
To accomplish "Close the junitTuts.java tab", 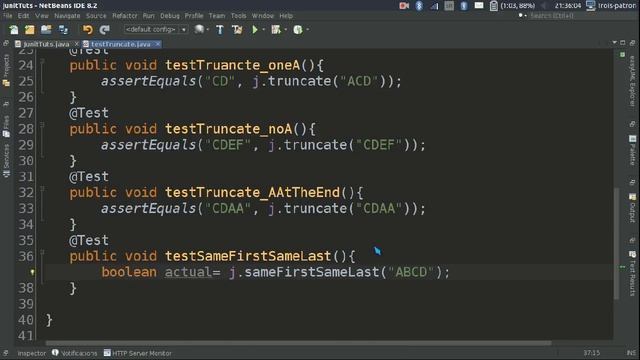I will click(x=76, y=44).
